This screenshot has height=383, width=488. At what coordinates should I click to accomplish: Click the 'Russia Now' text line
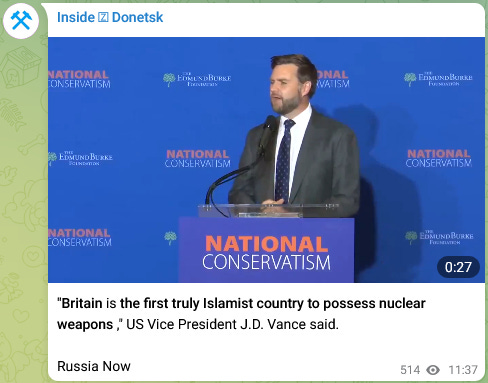[94, 366]
